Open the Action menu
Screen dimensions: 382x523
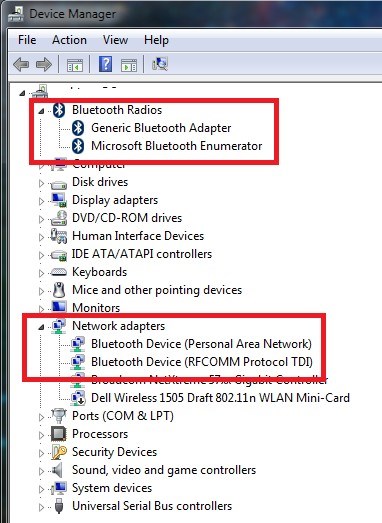(69, 40)
